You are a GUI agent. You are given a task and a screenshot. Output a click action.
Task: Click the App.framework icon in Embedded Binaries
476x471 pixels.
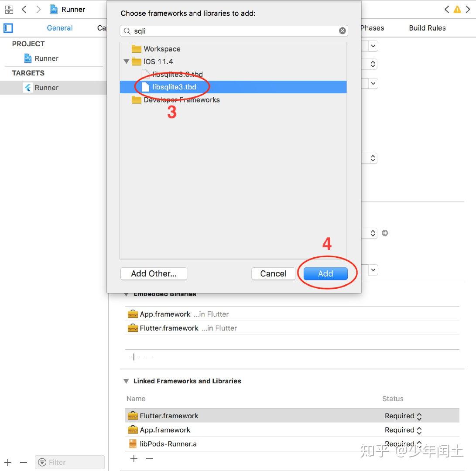pyautogui.click(x=133, y=314)
